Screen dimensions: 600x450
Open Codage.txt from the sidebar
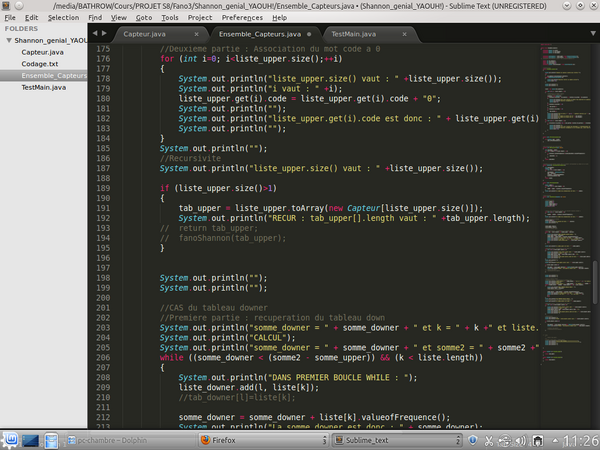tap(40, 63)
